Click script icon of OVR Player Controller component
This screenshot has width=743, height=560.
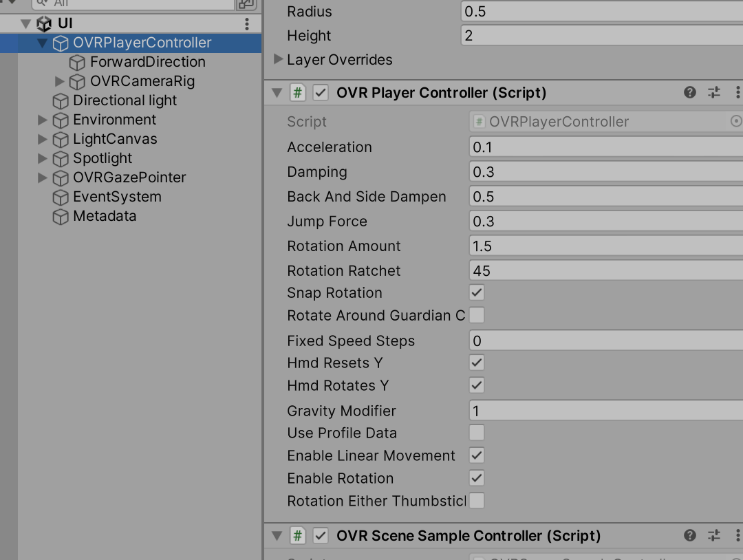click(x=298, y=92)
